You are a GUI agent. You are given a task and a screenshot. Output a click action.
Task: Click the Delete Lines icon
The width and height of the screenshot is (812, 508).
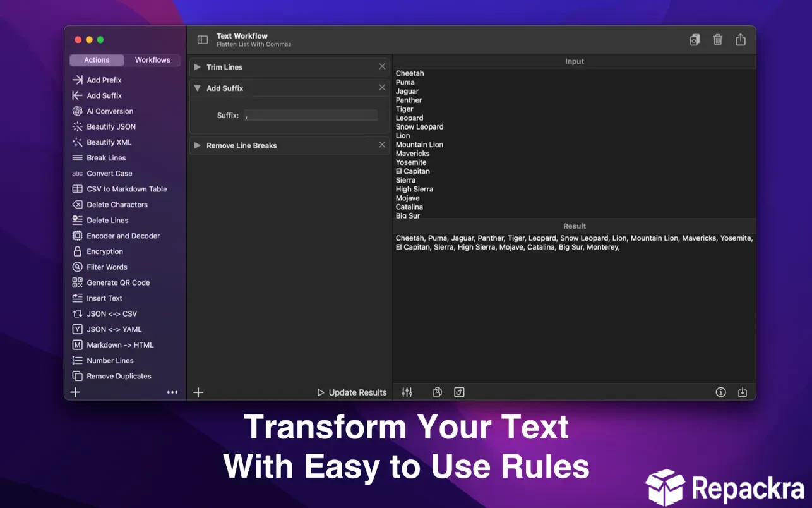(77, 220)
